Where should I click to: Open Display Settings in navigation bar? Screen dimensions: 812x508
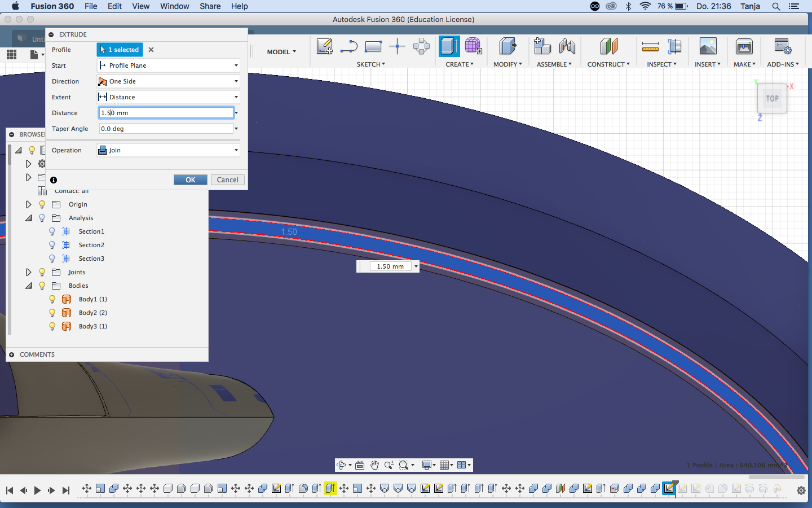click(427, 465)
